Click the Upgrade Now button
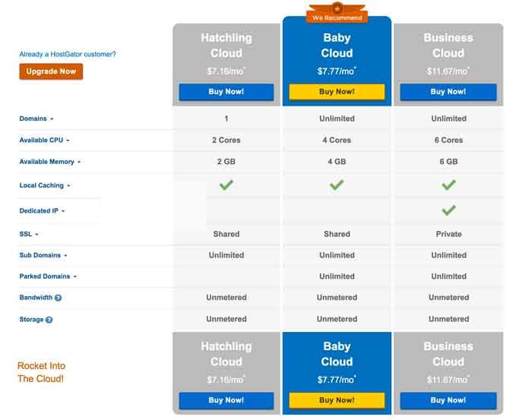 51,71
